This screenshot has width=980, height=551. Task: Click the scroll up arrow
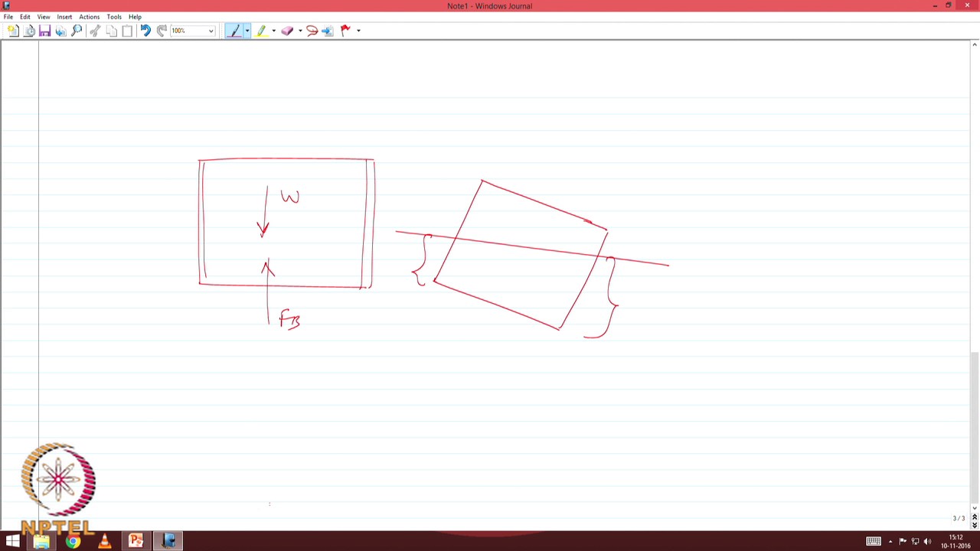click(x=975, y=45)
